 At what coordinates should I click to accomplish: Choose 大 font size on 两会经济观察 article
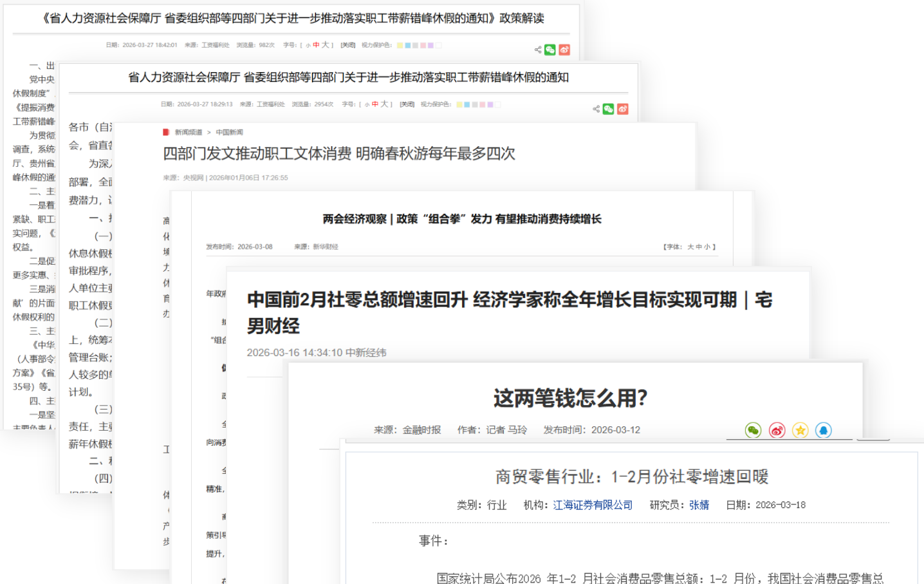coord(690,247)
